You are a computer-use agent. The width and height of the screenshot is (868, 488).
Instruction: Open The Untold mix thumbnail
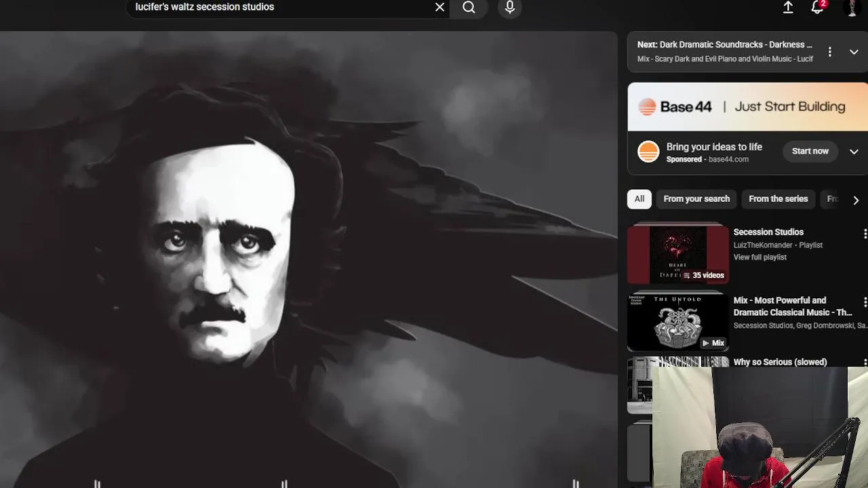(x=678, y=323)
